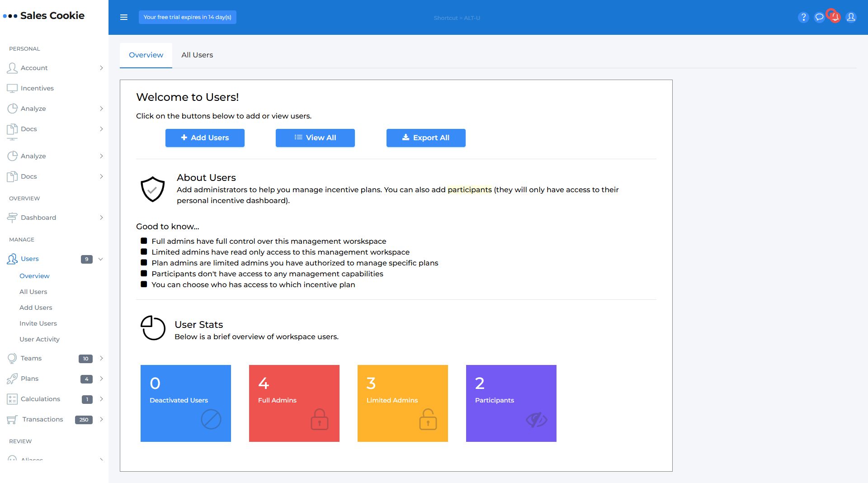Expand the Dashboard menu chevron

pos(101,218)
